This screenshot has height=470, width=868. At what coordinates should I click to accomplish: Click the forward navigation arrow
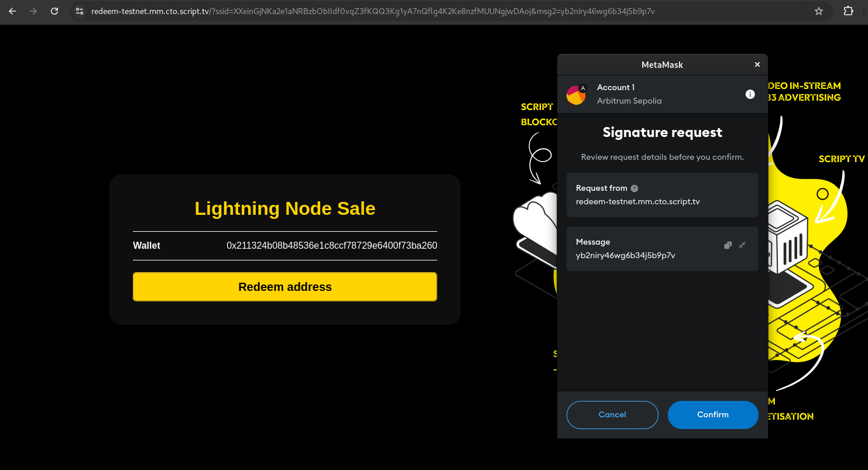[x=33, y=10]
